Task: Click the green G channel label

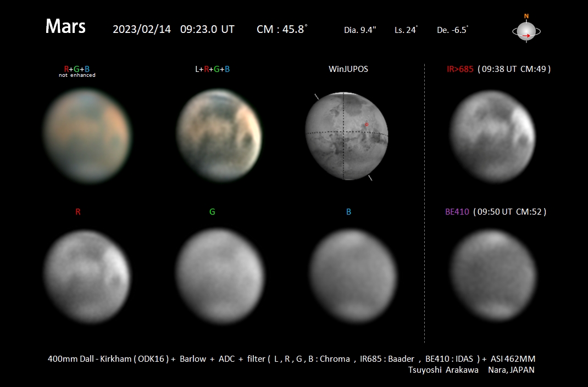Action: (x=212, y=212)
